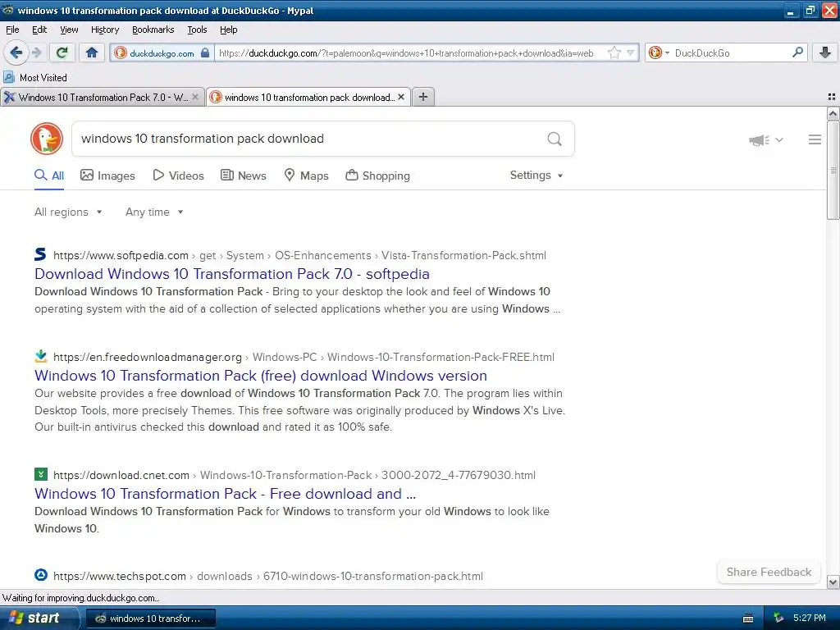Image resolution: width=840 pixels, height=630 pixels.
Task: Click the scrollbar down arrow
Action: point(833,582)
